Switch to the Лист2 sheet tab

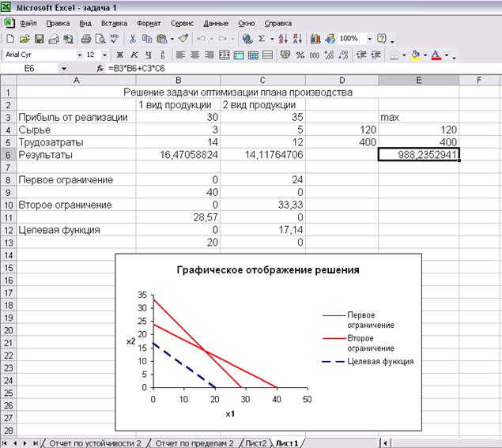(256, 443)
